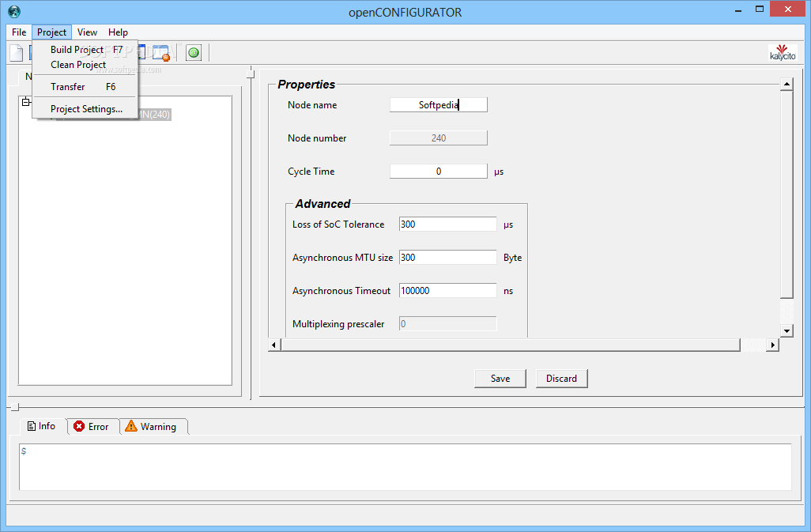Click the Node name field containing Softpedia
This screenshot has height=532, width=811.
(438, 105)
